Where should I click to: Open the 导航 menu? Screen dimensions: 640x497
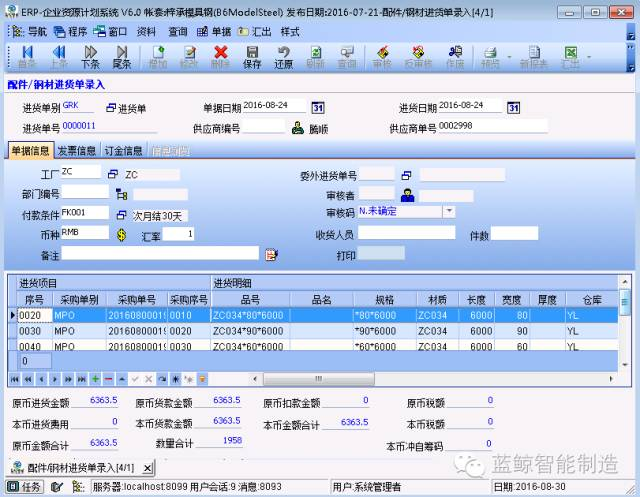pyautogui.click(x=29, y=31)
